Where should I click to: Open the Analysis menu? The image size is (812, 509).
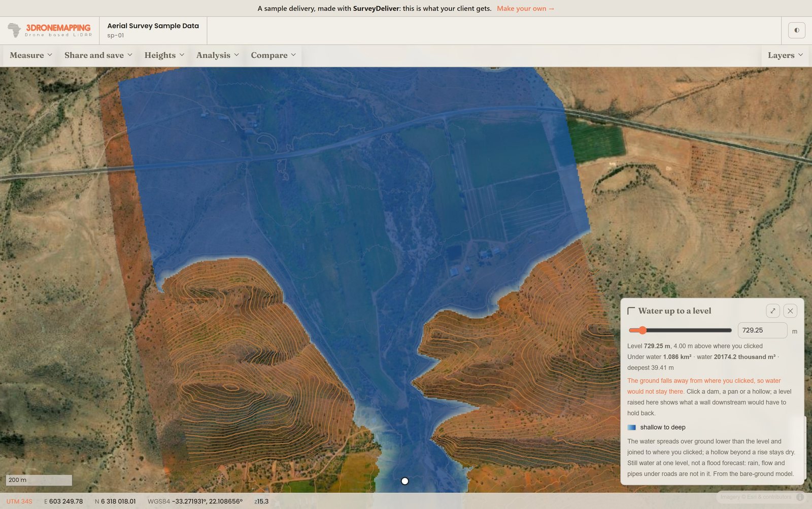218,55
